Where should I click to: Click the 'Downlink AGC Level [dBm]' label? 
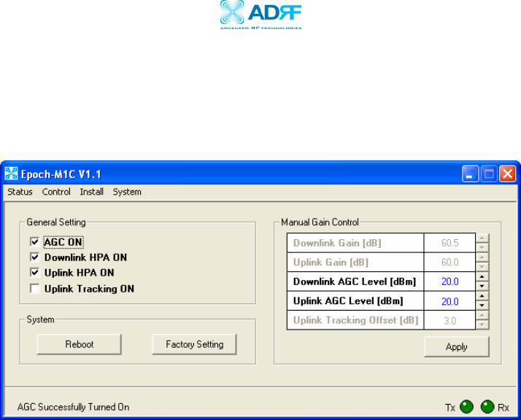pos(355,281)
